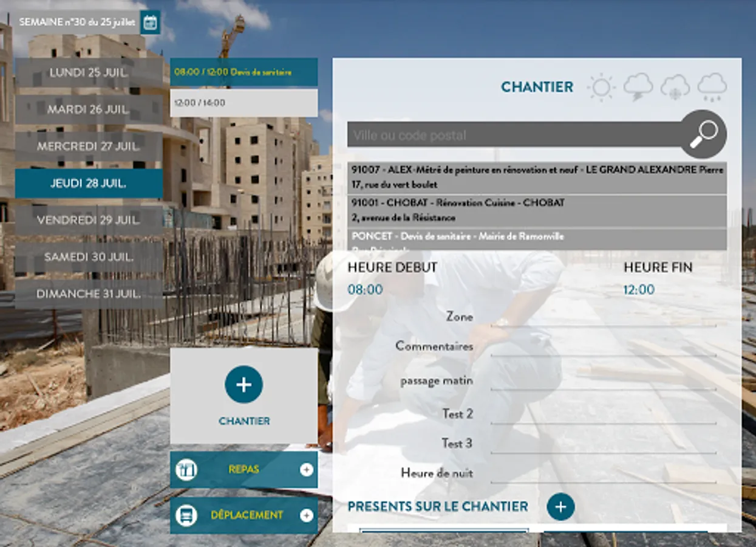Add a new chantier with the plus circle
756x547 pixels.
[243, 385]
